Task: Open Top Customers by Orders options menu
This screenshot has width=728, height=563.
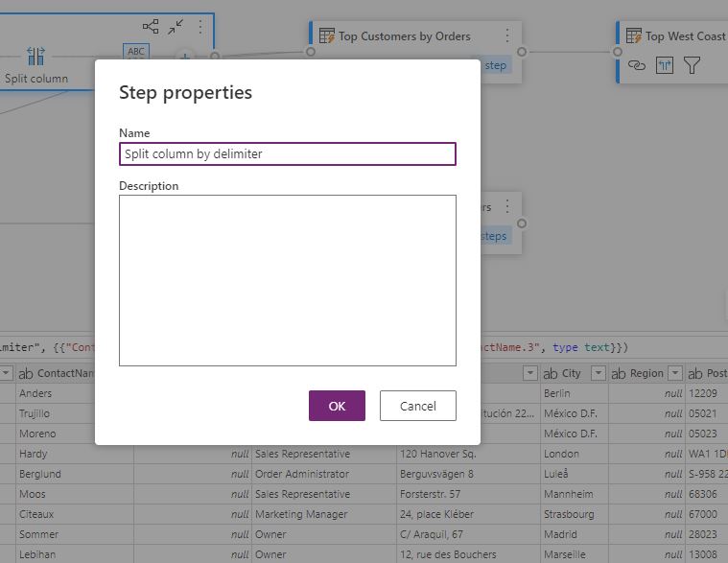Action: click(x=507, y=36)
